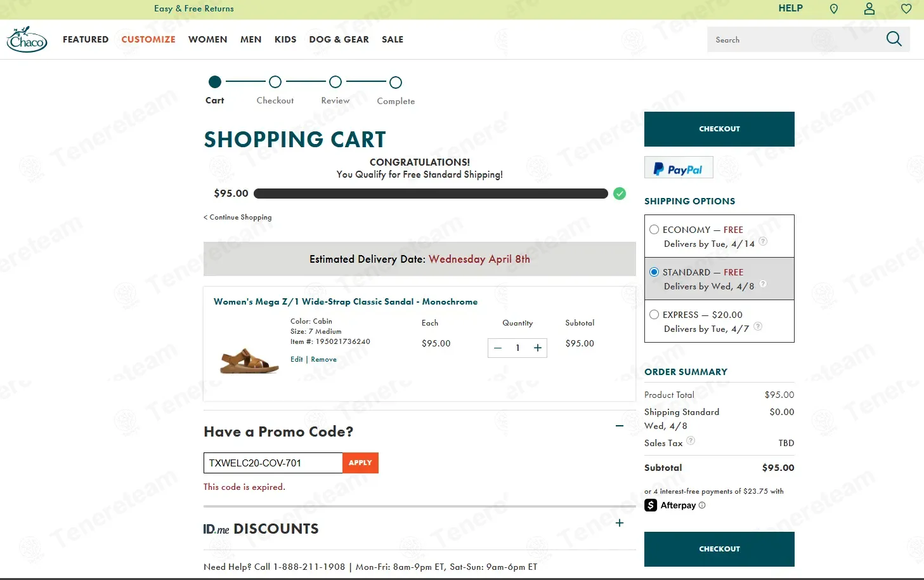The image size is (924, 580).
Task: Open the sandal product thumbnail
Action: [249, 360]
